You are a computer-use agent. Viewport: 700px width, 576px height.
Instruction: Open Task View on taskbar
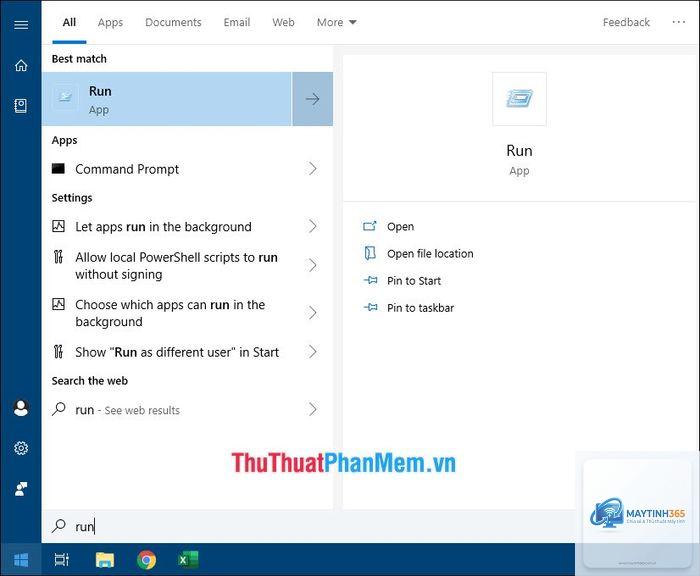pyautogui.click(x=62, y=559)
